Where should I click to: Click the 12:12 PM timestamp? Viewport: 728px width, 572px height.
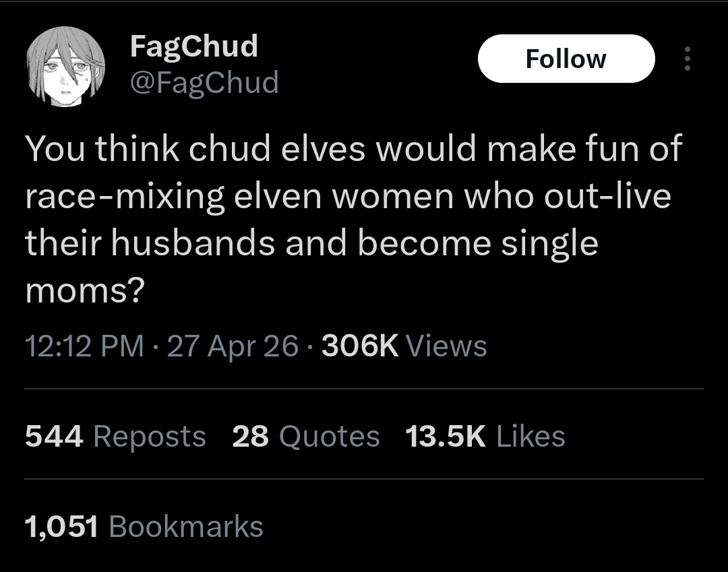tap(84, 346)
